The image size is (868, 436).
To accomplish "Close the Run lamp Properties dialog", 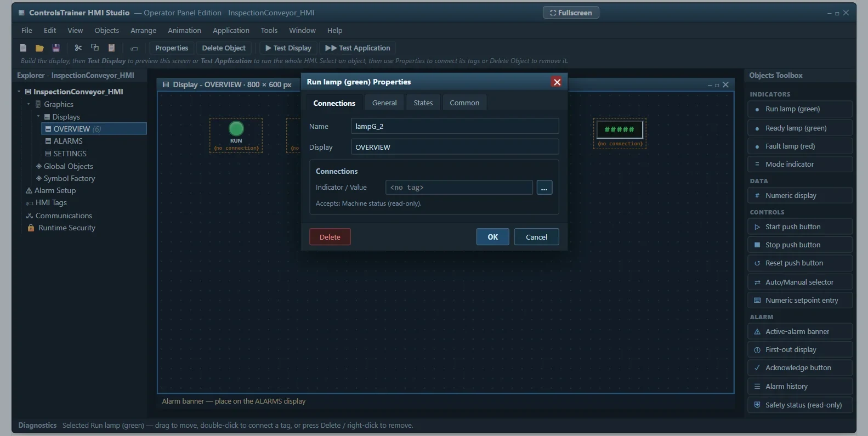I will click(x=557, y=82).
